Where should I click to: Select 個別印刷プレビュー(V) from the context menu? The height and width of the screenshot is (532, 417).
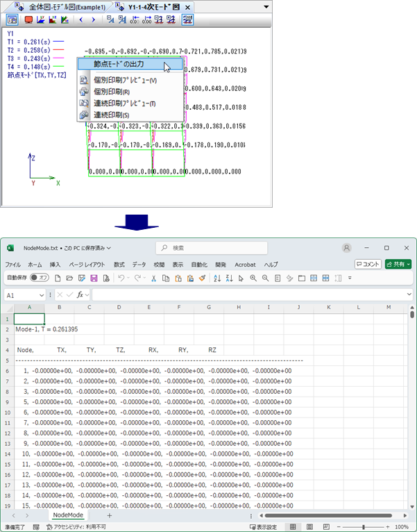(125, 80)
